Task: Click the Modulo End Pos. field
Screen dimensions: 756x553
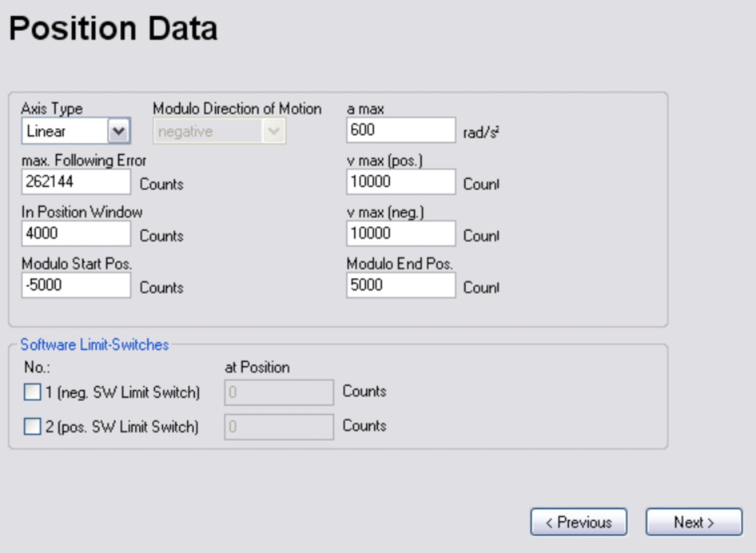Action: [x=400, y=285]
